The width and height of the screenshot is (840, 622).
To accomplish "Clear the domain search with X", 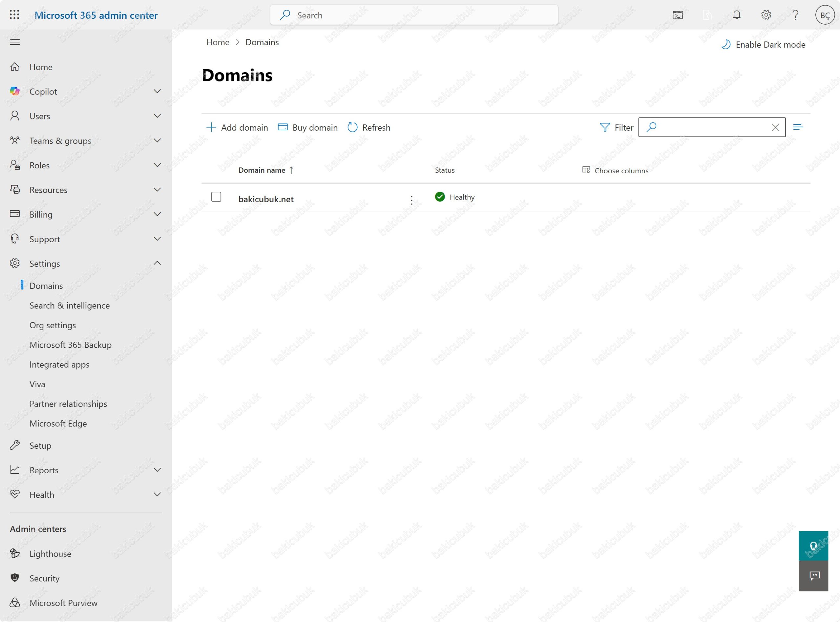I will click(775, 127).
